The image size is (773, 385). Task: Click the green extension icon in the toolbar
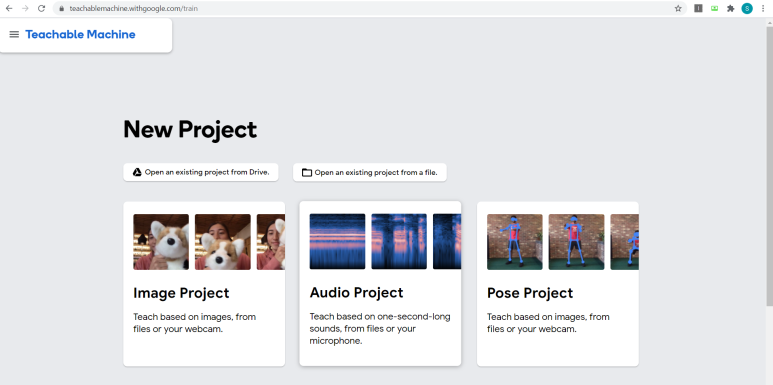(x=714, y=8)
